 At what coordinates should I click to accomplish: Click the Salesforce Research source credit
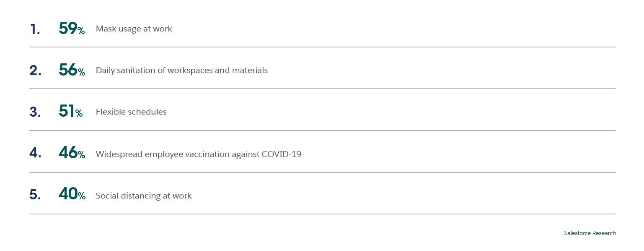point(590,233)
